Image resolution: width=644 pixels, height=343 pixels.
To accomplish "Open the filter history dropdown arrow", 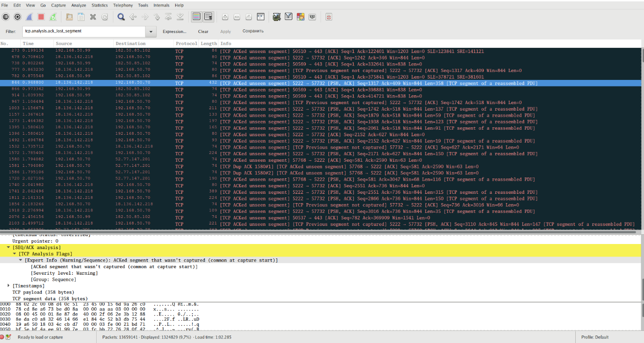I will pos(151,32).
